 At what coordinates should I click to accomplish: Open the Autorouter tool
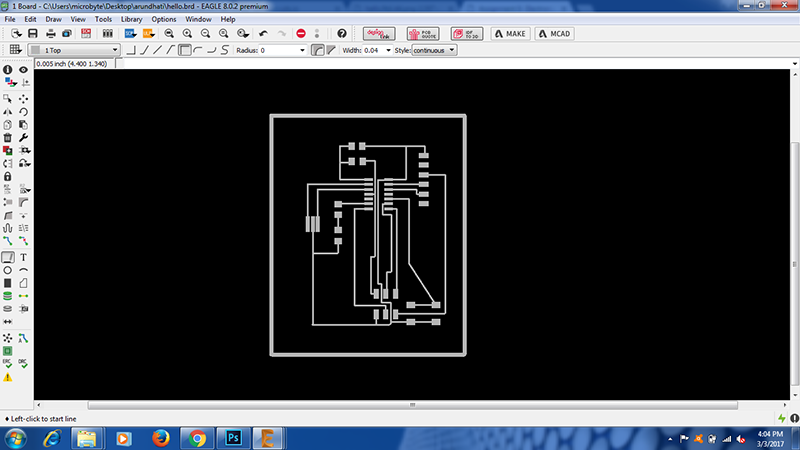click(23, 338)
